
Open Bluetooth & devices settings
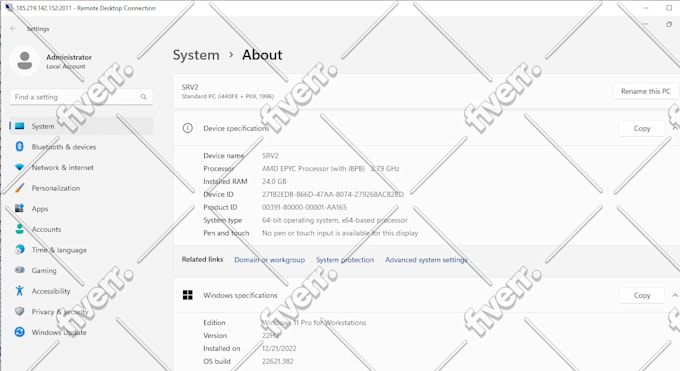pos(81,147)
